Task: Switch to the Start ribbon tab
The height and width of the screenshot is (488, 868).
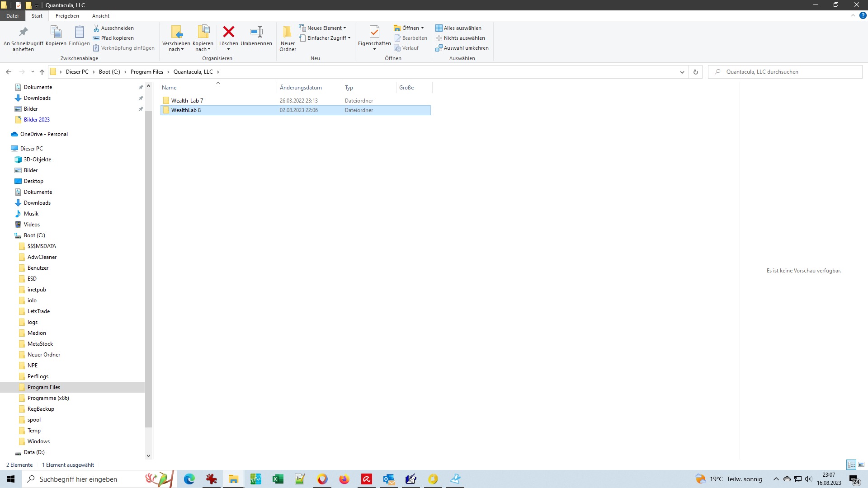Action: click(37, 16)
